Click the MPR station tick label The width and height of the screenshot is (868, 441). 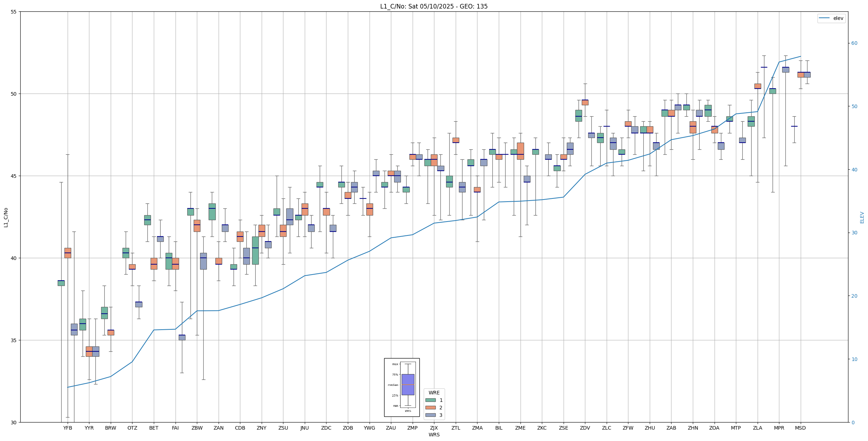[x=779, y=428]
